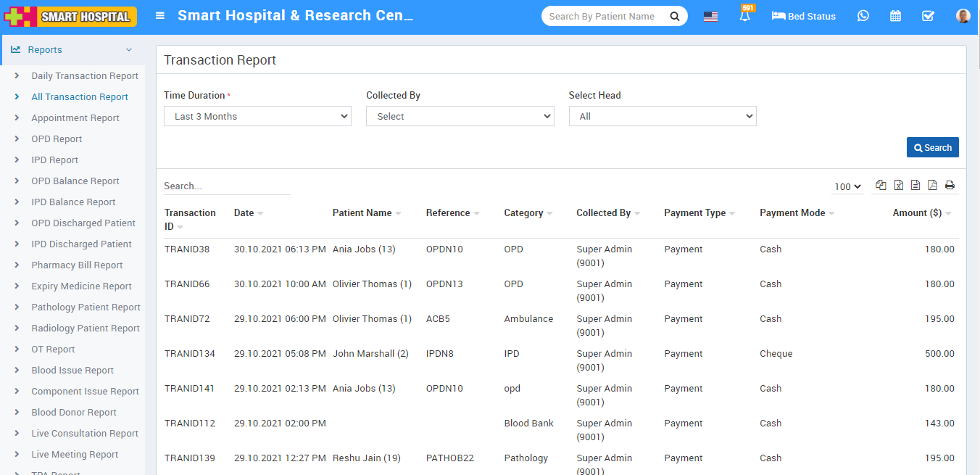Open chat using the WhatsApp icon

(863, 15)
